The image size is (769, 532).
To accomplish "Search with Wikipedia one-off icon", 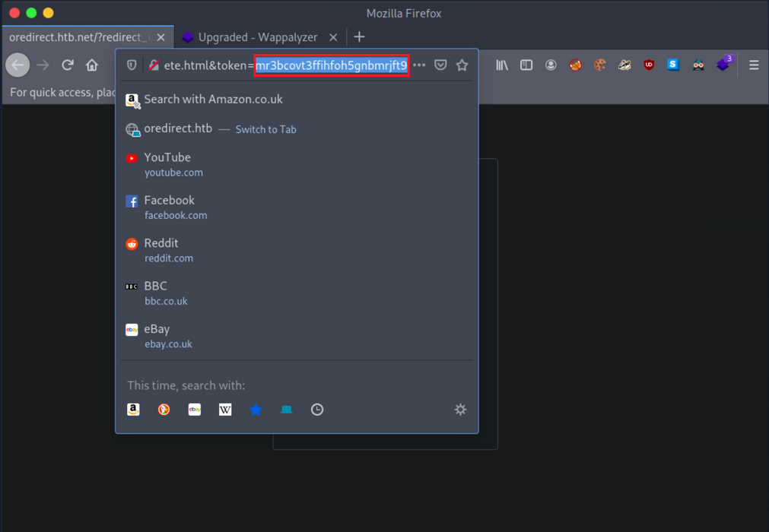I will 225,410.
